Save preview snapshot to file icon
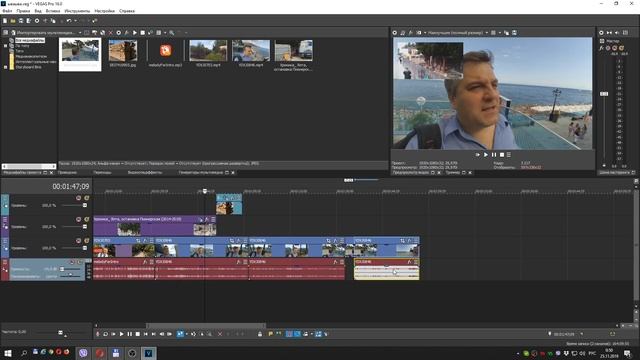This screenshot has width=640, height=360. tap(514, 33)
